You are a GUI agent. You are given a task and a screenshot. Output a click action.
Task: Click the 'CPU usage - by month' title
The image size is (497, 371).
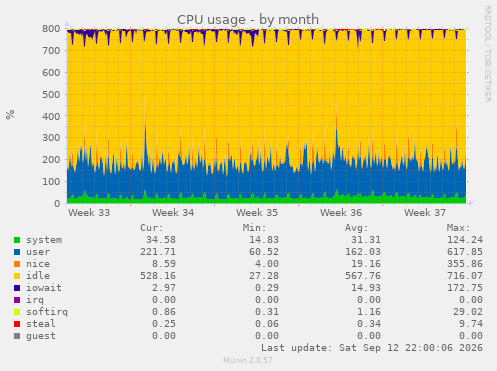coord(248,20)
